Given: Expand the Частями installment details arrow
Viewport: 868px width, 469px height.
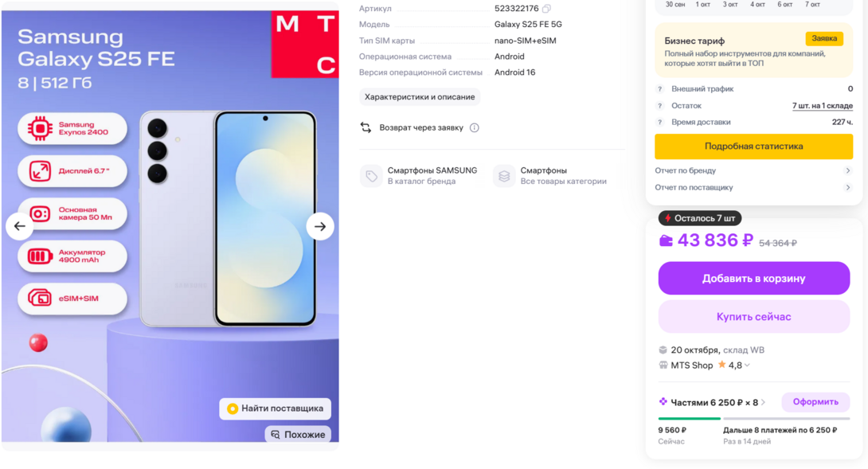Looking at the screenshot, I should coord(764,403).
